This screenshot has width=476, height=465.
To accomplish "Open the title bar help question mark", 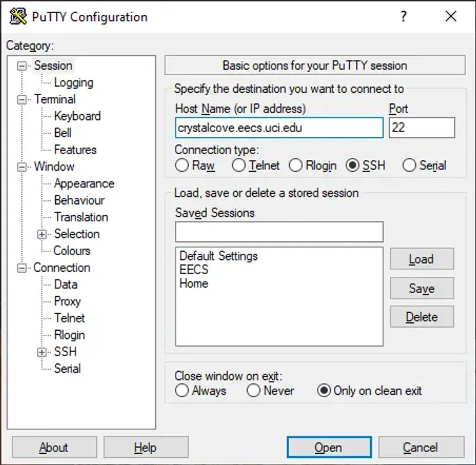I will click(x=403, y=17).
